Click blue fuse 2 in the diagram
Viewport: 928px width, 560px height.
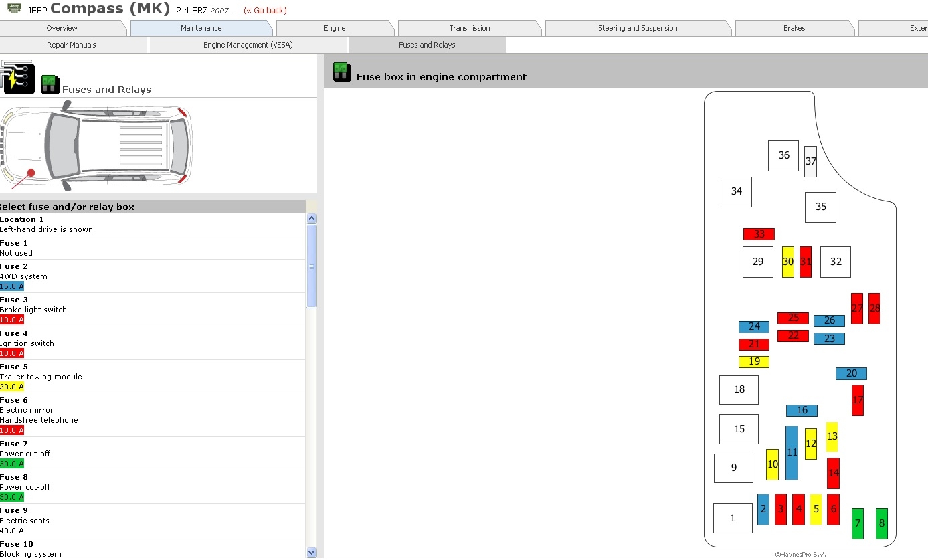tap(763, 509)
